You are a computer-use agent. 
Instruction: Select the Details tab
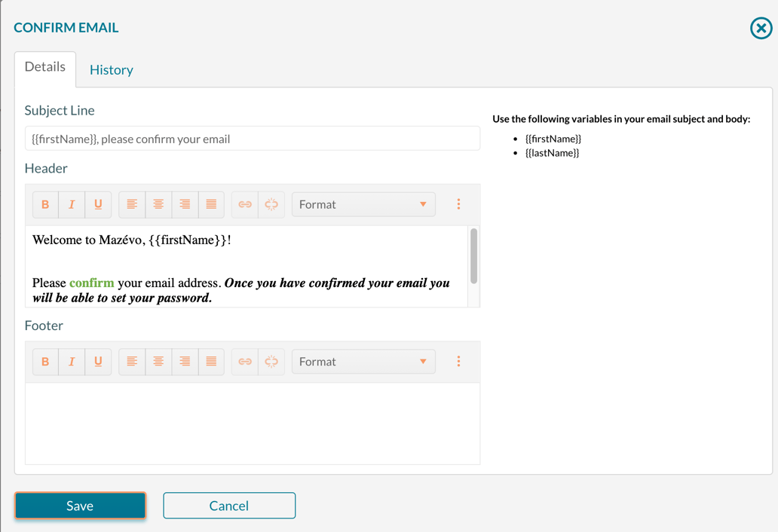[x=44, y=66]
